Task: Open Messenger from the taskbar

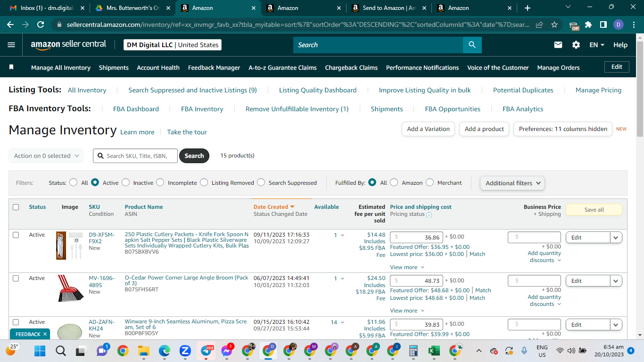Action: tap(227, 351)
